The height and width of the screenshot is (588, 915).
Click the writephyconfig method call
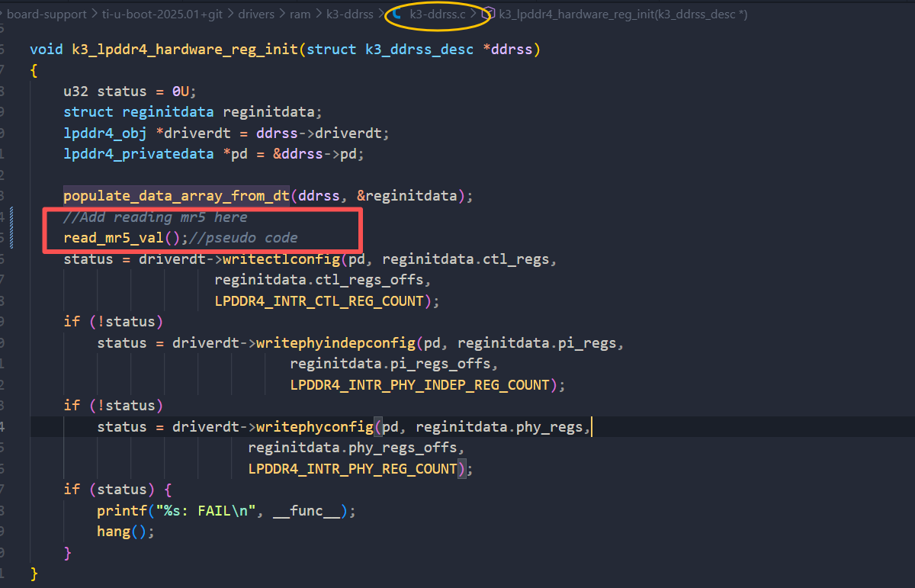tap(316, 427)
